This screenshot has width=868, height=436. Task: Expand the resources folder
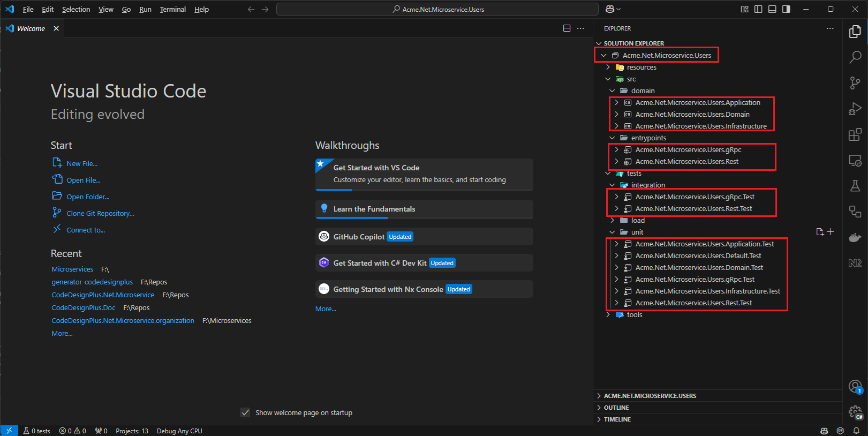pyautogui.click(x=641, y=67)
